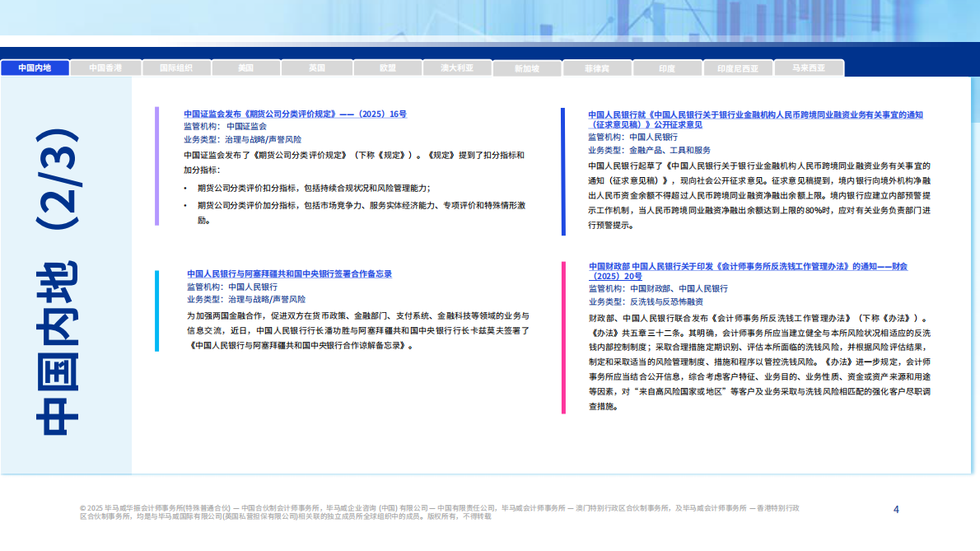
Task: Open the 期货公司分类评价规定 headline link
Action: click(295, 114)
